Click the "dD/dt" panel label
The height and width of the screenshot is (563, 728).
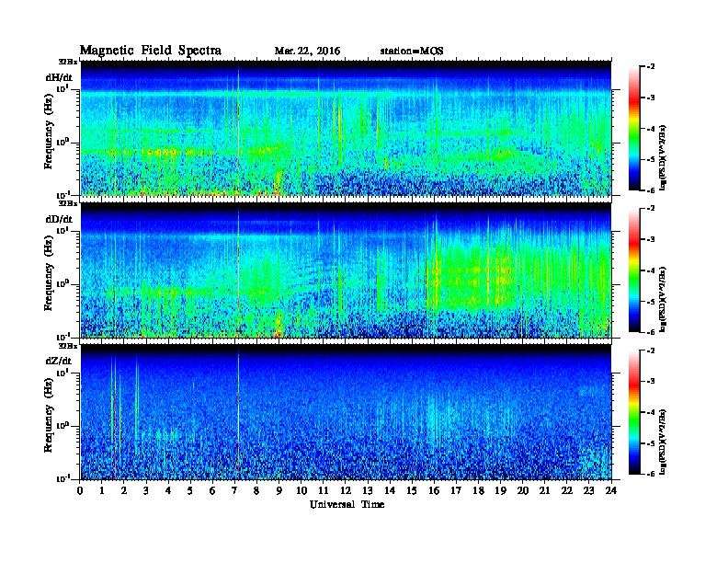point(59,219)
